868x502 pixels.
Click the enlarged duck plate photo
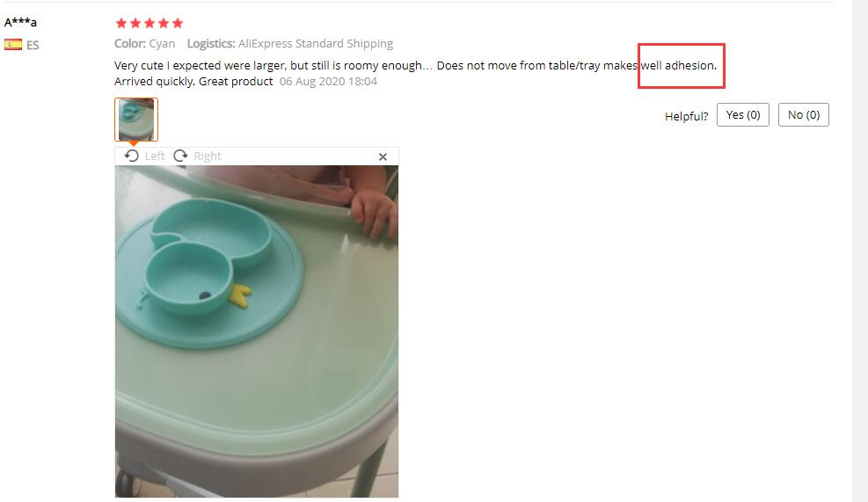[x=256, y=331]
